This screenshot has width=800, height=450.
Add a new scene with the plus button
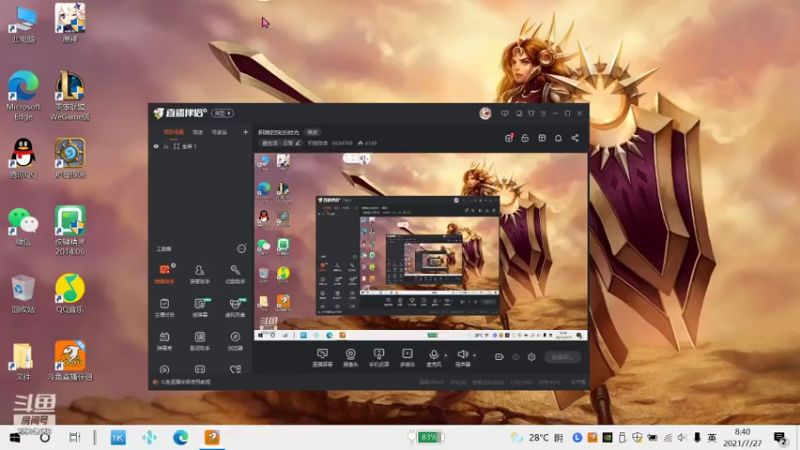(245, 132)
